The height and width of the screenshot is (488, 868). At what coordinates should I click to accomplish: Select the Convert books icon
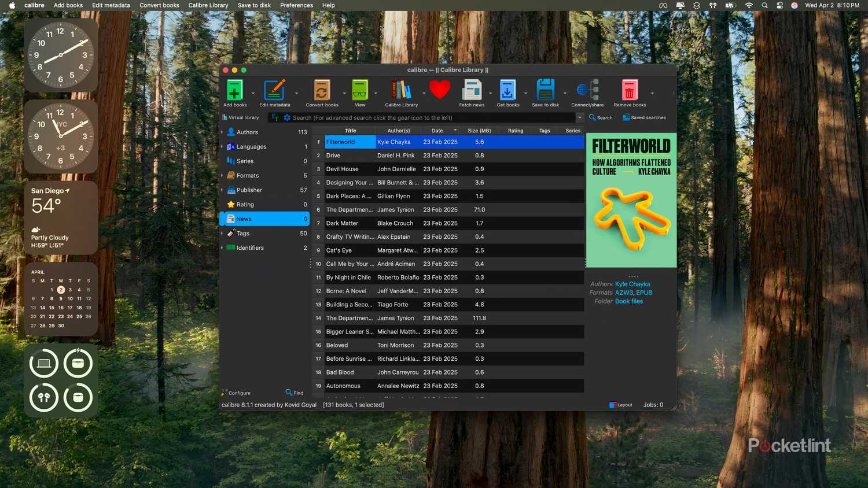coord(321,90)
